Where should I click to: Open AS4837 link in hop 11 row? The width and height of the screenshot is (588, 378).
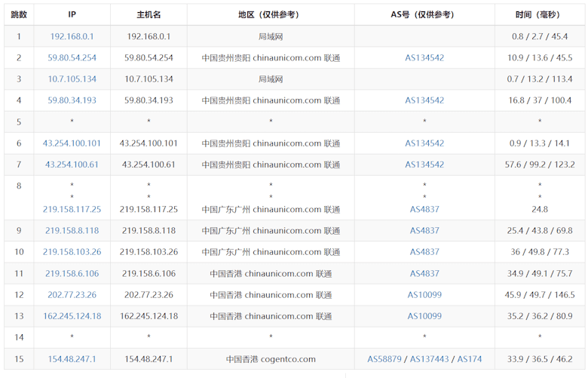[424, 273]
